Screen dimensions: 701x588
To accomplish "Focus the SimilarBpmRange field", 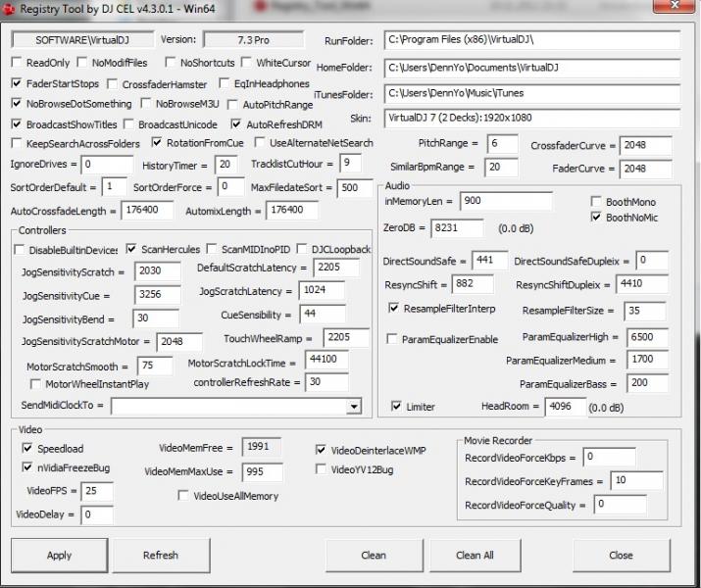I will pos(501,168).
